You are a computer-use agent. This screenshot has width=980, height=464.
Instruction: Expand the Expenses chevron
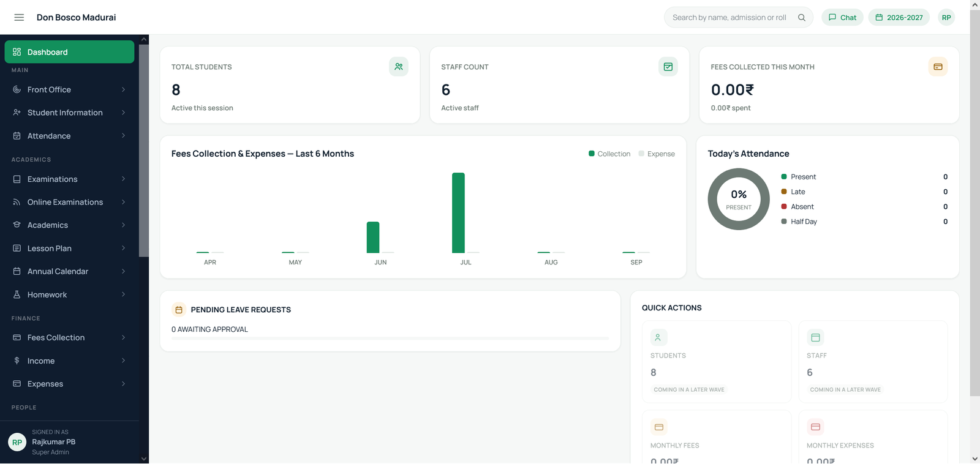point(123,384)
